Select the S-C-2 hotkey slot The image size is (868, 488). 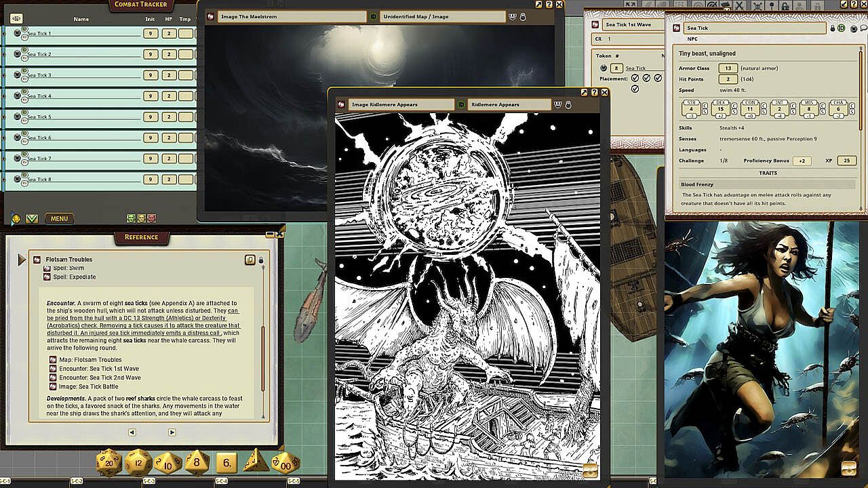(x=76, y=482)
